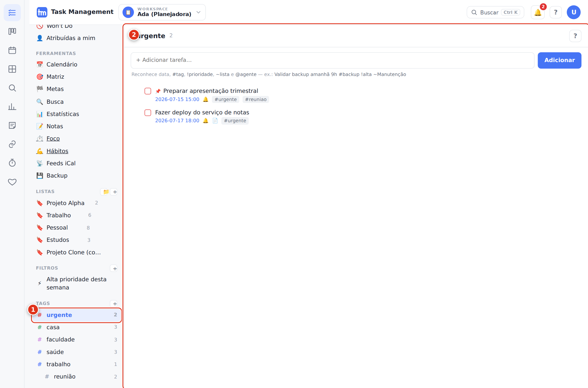Open the kanban board icon in rail
This screenshot has width=588, height=388.
[x=12, y=31]
